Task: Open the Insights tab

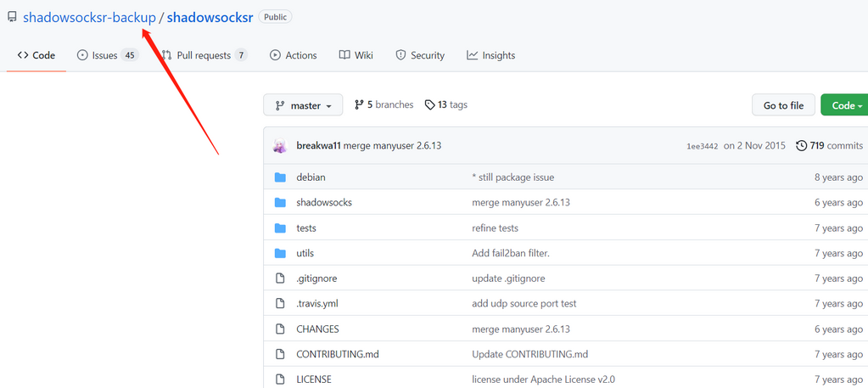Action: click(491, 55)
